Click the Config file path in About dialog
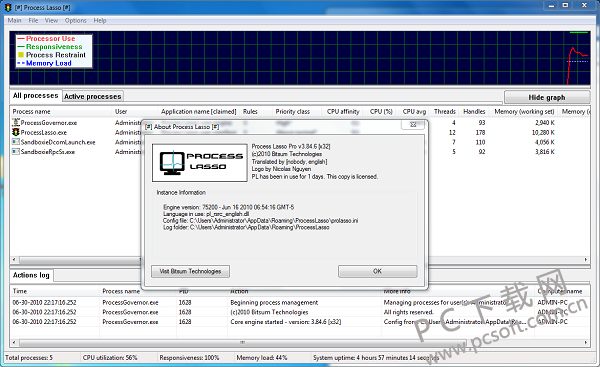 click(x=260, y=221)
